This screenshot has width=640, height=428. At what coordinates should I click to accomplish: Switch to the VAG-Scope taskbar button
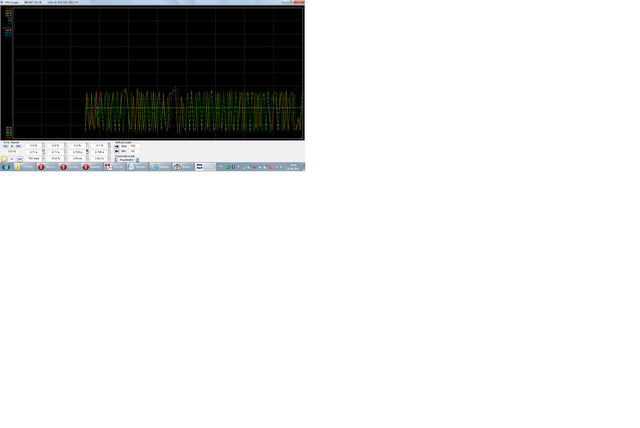(x=205, y=166)
